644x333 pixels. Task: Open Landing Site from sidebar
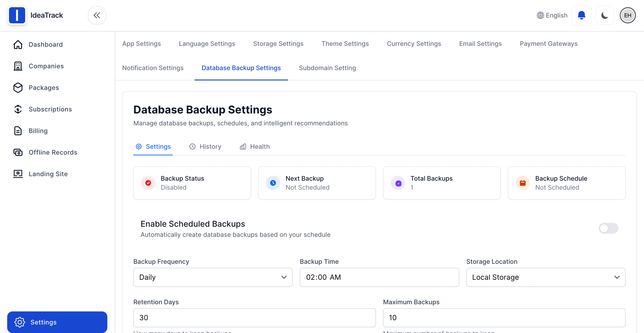coord(48,174)
